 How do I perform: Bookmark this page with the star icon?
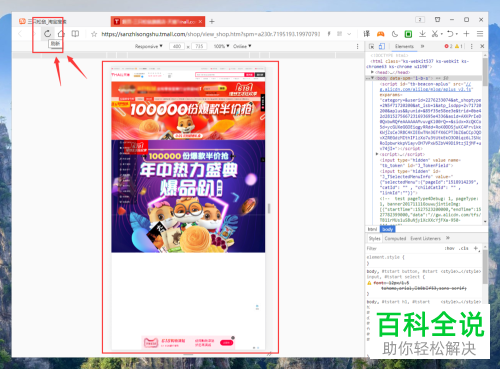pyautogui.click(x=94, y=34)
